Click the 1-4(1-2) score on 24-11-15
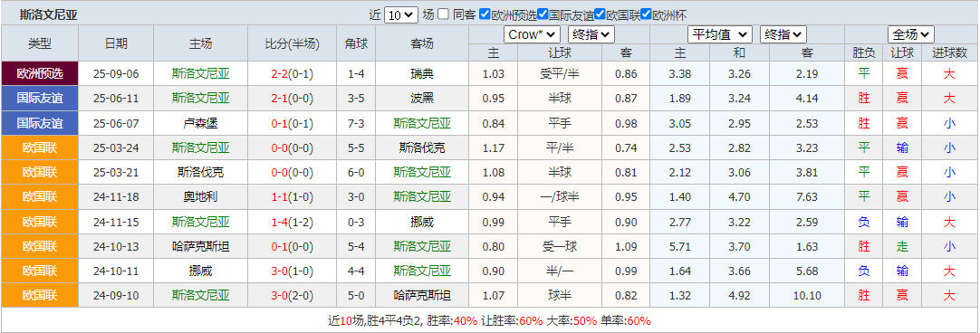 tap(292, 222)
